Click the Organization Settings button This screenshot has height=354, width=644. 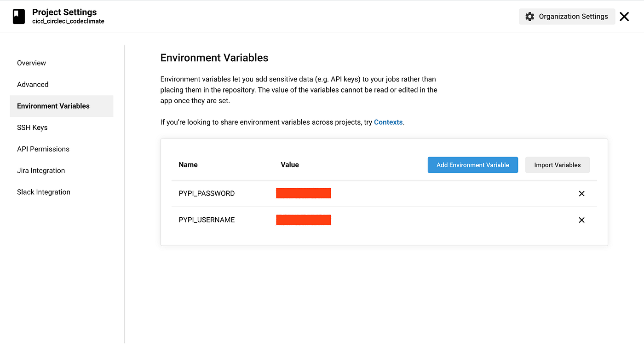(x=567, y=16)
